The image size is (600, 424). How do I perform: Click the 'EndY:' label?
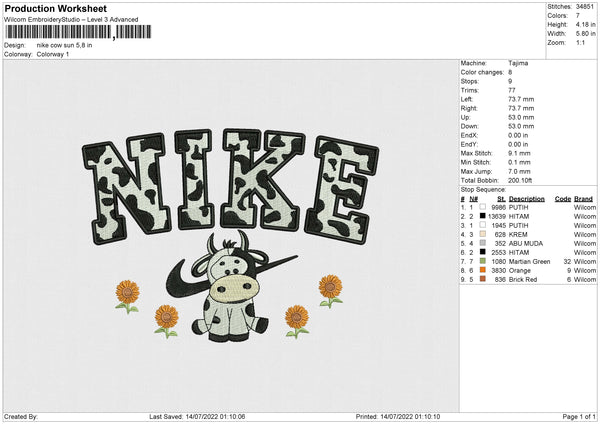[x=469, y=144]
